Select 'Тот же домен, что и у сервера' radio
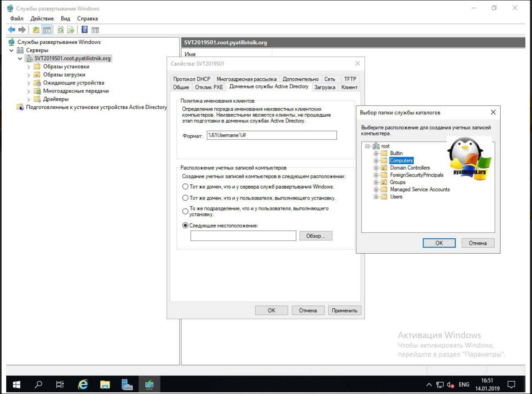 tap(186, 187)
